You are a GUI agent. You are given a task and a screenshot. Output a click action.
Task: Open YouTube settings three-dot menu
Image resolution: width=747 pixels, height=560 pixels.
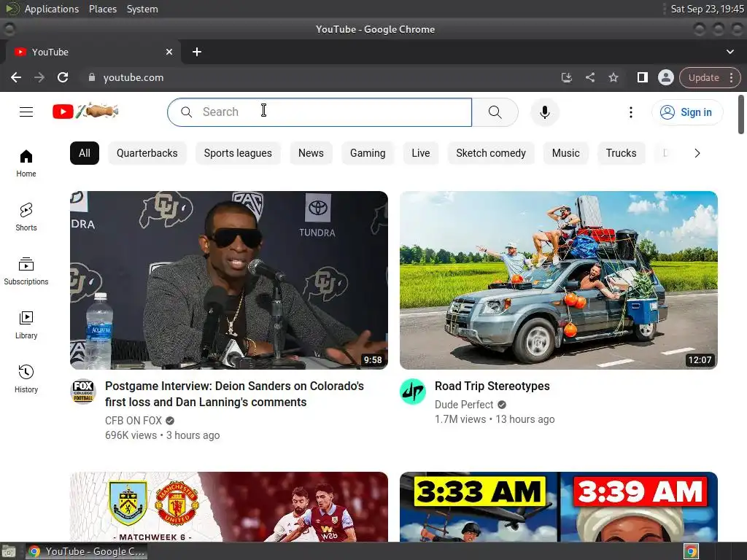pos(631,112)
